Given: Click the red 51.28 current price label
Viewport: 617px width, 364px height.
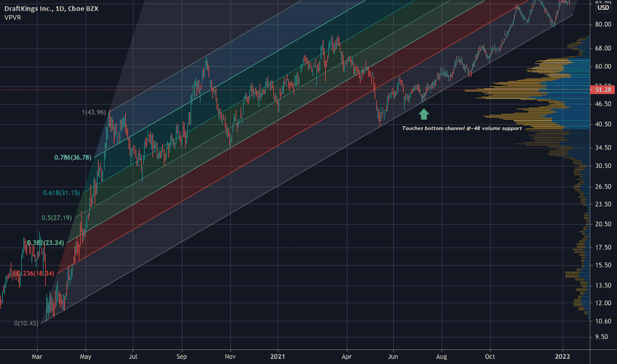Looking at the screenshot, I should click(x=603, y=90).
